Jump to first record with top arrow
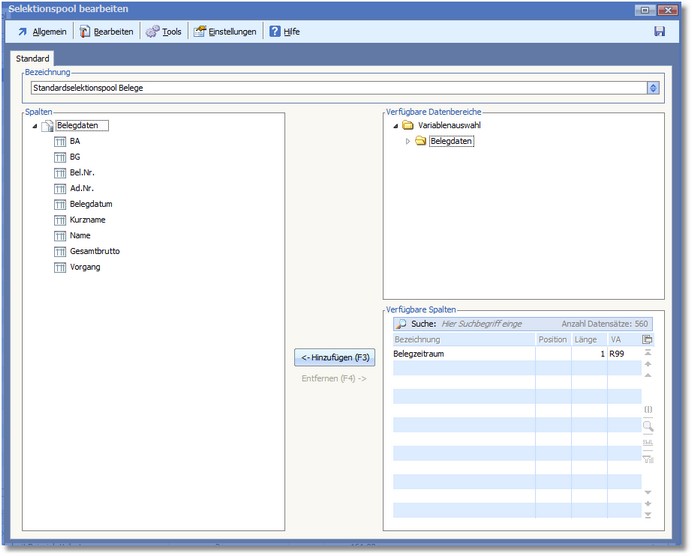Screen dimensions: 692x556 click(648, 353)
